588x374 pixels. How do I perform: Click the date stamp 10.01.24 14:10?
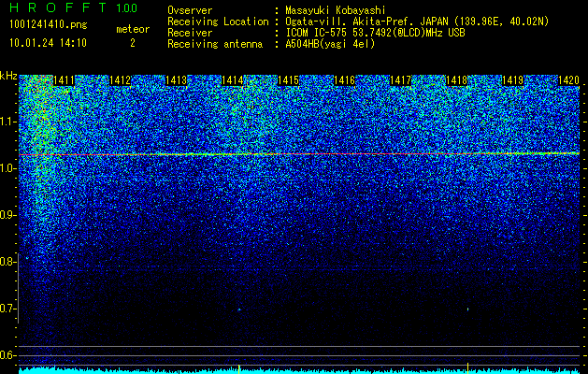[x=48, y=43]
